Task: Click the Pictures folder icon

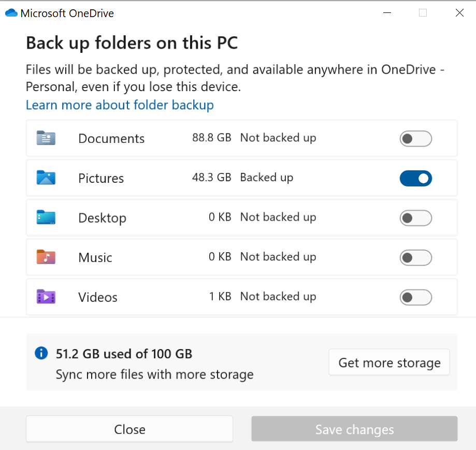Action: 46,178
